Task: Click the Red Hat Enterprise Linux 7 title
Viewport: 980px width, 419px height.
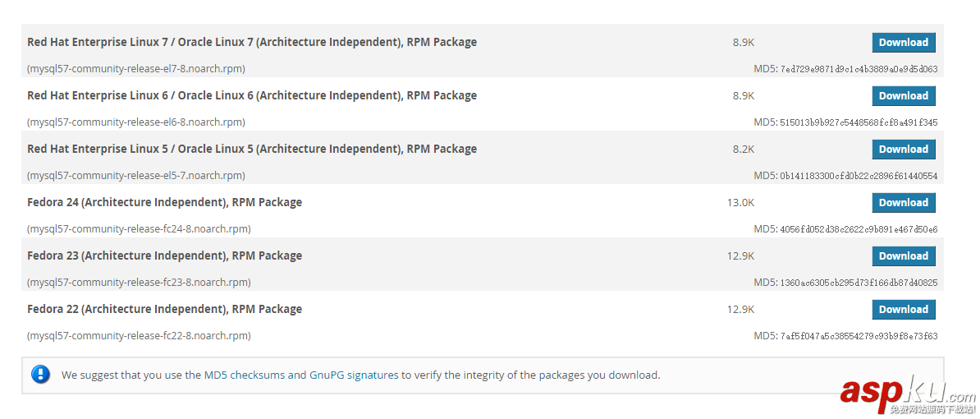Action: 251,43
